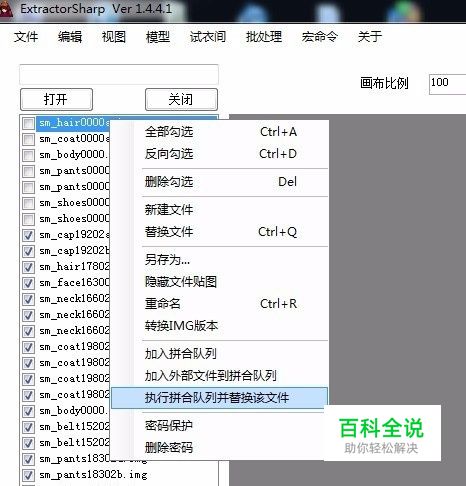
Task: Open the 模型 menu
Action: click(158, 37)
